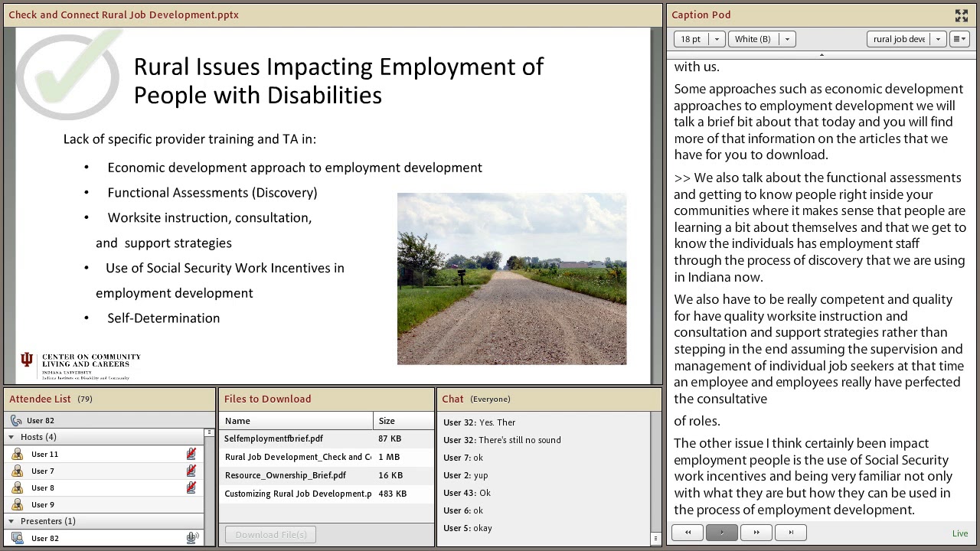This screenshot has width=980, height=551.
Task: Click presenter icon of User 82
Action: (17, 538)
